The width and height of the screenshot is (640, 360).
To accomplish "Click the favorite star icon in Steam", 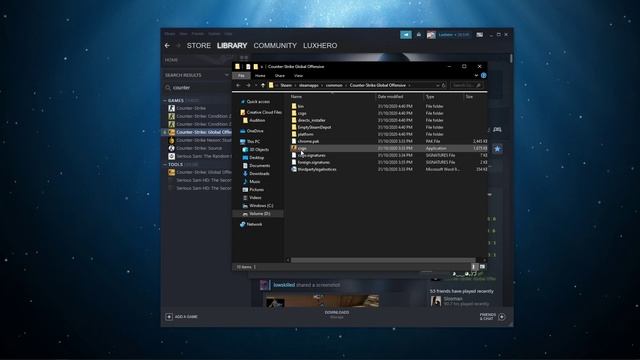I will point(497,149).
